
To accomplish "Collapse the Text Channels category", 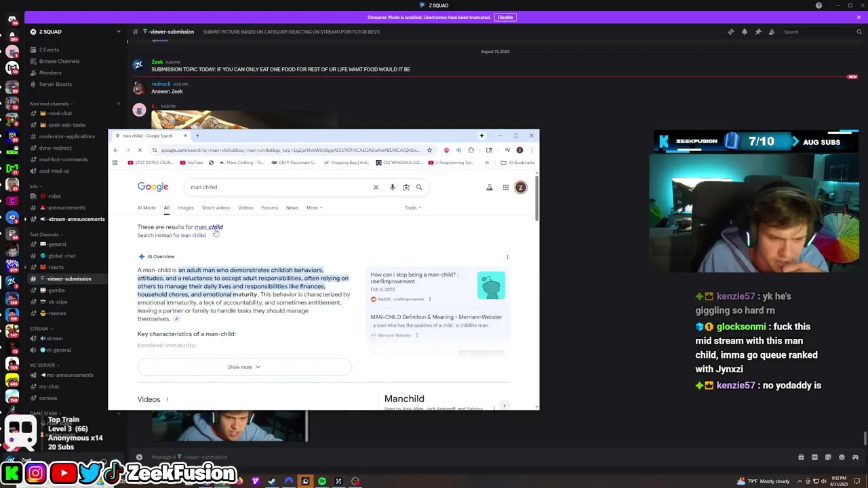I will (x=45, y=235).
